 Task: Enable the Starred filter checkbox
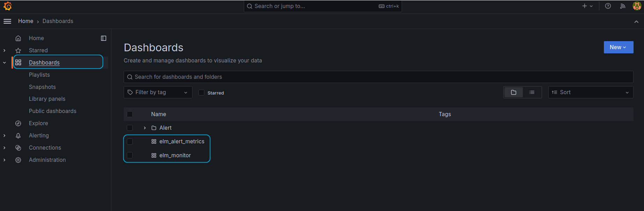(202, 93)
